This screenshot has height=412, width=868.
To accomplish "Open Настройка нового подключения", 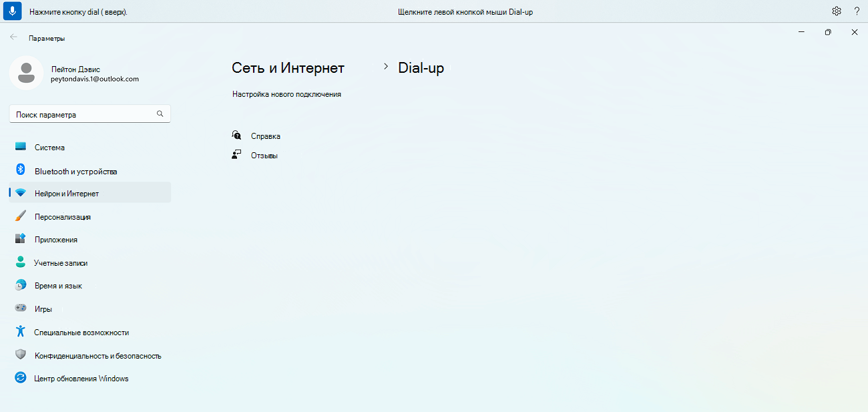I will coord(287,94).
